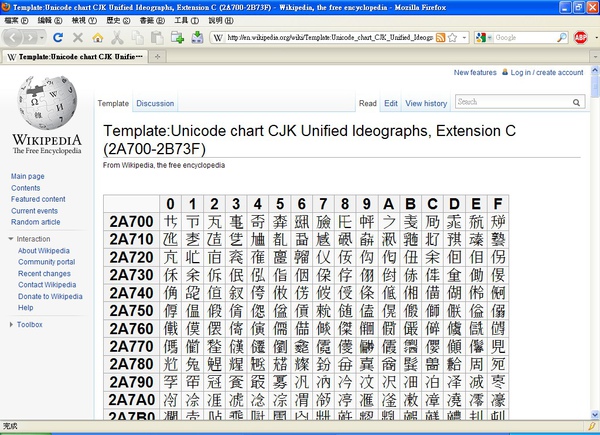Open the search engine selector dropdown

[484, 37]
